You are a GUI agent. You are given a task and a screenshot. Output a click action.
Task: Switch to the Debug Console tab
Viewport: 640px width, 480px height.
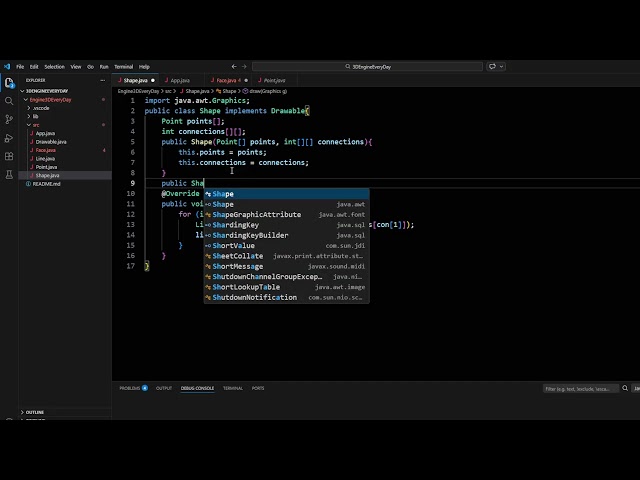197,388
